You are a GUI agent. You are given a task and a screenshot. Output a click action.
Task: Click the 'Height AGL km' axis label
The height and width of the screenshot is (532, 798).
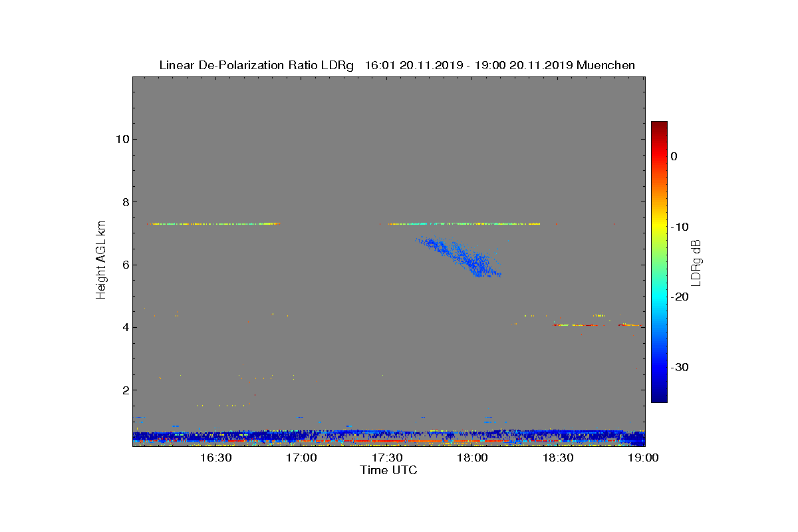pos(101,261)
